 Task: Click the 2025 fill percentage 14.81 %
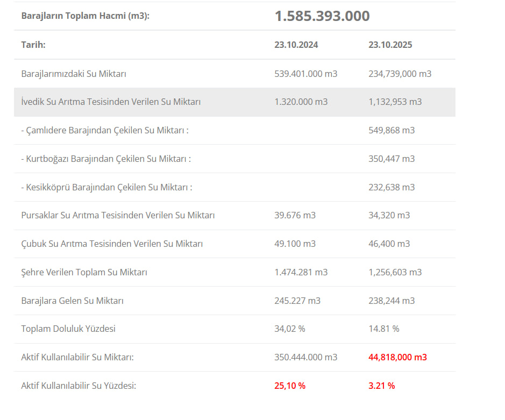[x=383, y=329]
